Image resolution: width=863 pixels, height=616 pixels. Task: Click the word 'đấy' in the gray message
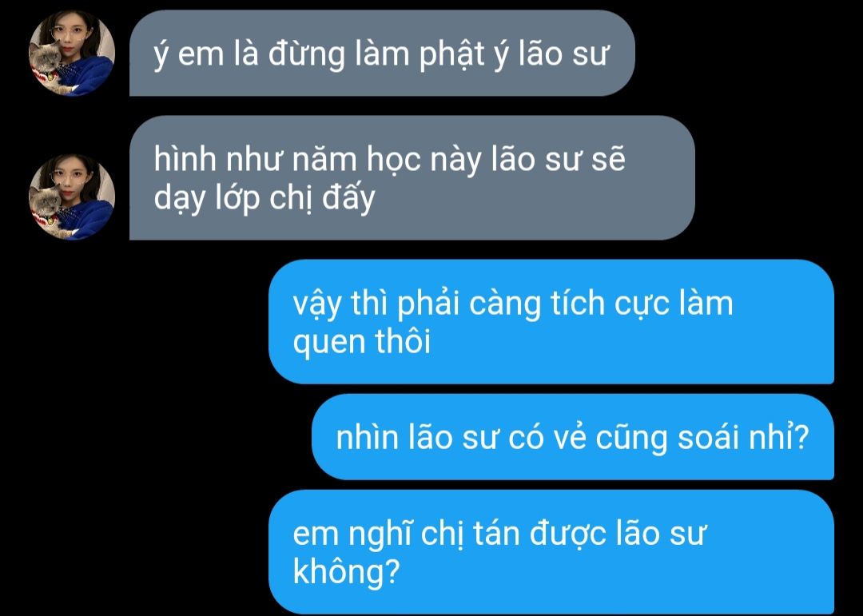348,198
